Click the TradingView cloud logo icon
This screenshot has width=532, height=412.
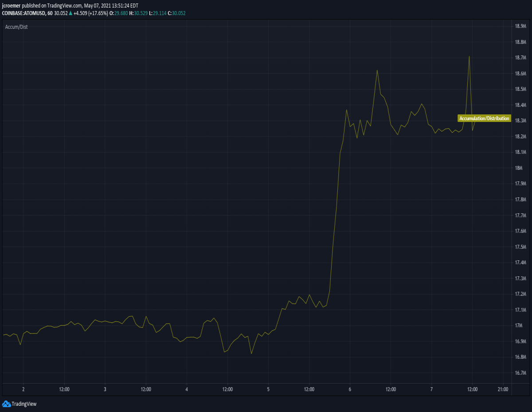click(6, 404)
